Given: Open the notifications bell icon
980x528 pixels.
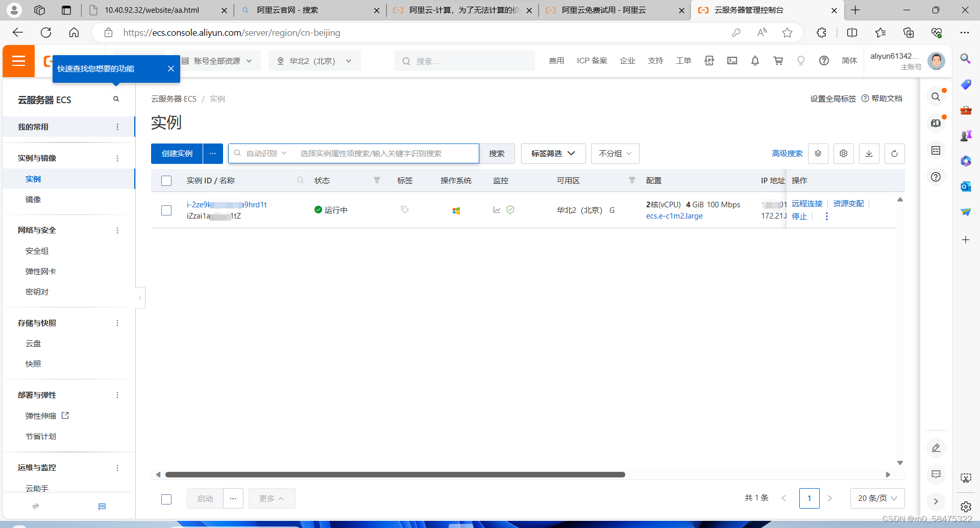Looking at the screenshot, I should pos(755,61).
